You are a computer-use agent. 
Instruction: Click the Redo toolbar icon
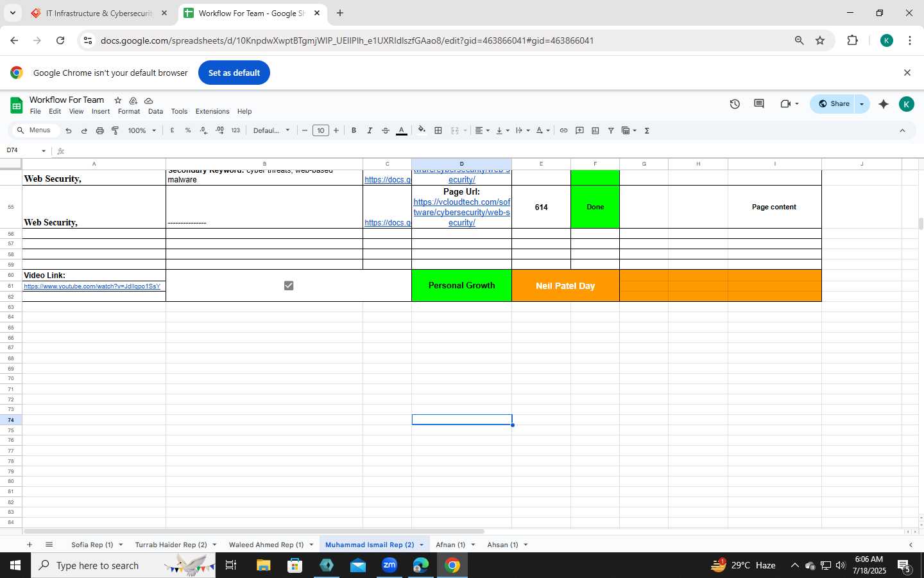tap(84, 130)
